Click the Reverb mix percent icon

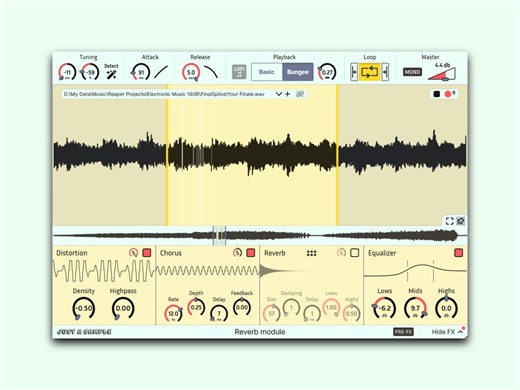[x=341, y=253]
